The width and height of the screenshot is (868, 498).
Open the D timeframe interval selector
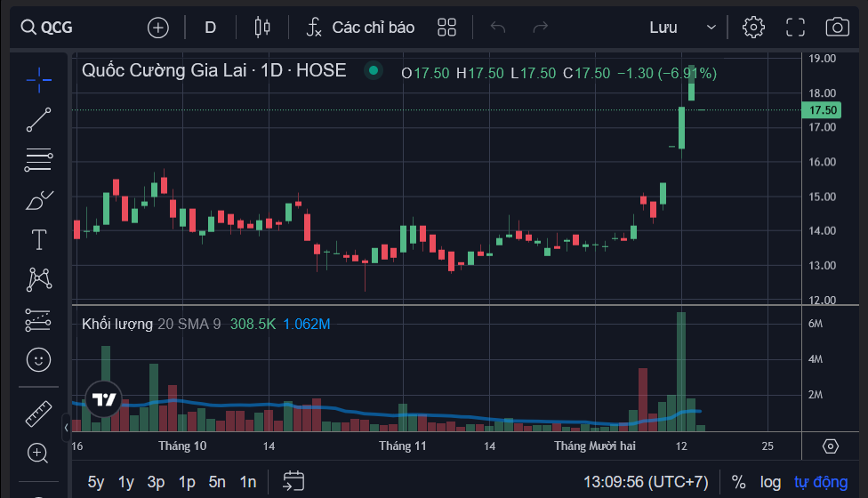(x=210, y=27)
